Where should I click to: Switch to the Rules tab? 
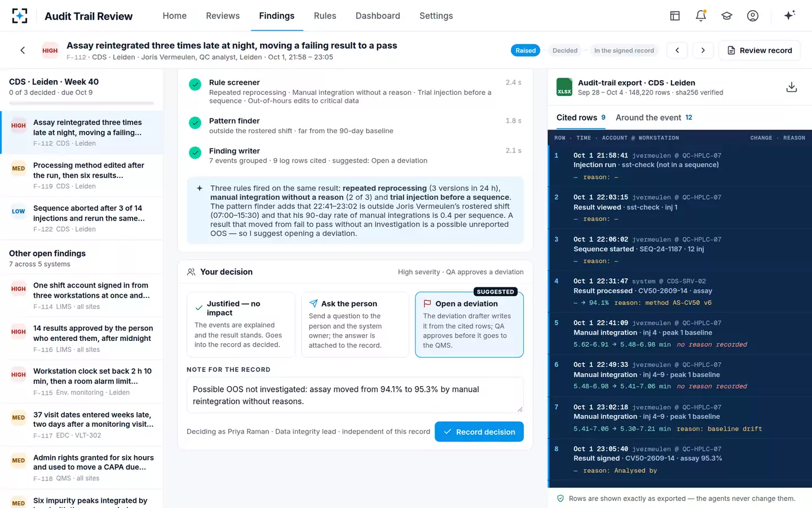pos(325,16)
